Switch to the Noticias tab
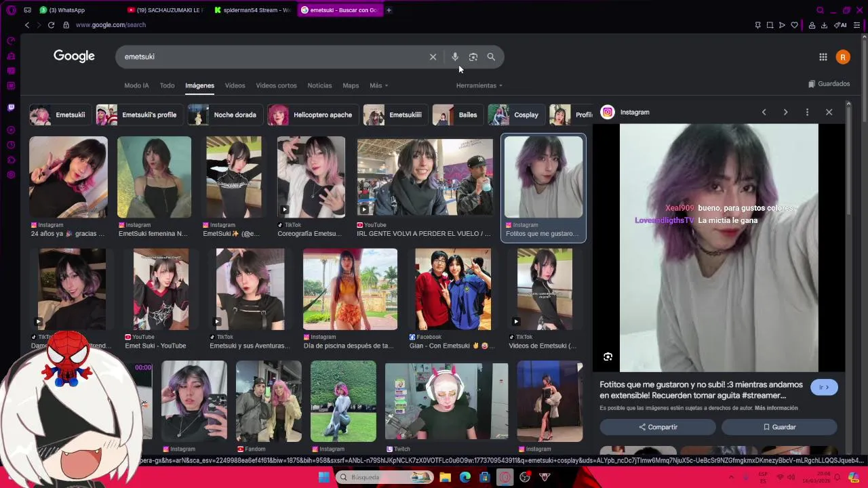Screen dimensions: 868x488 point(319,85)
